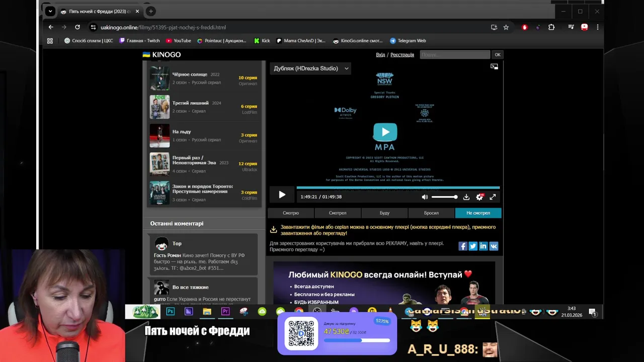Select the Смотрю status tab
Viewport: 644px width, 362px height.
(291, 213)
